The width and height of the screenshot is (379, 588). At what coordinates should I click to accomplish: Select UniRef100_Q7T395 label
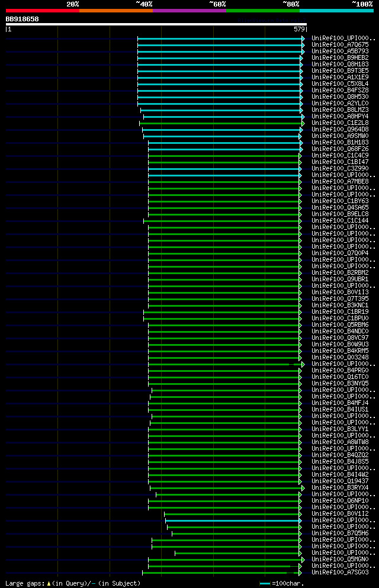(x=340, y=299)
